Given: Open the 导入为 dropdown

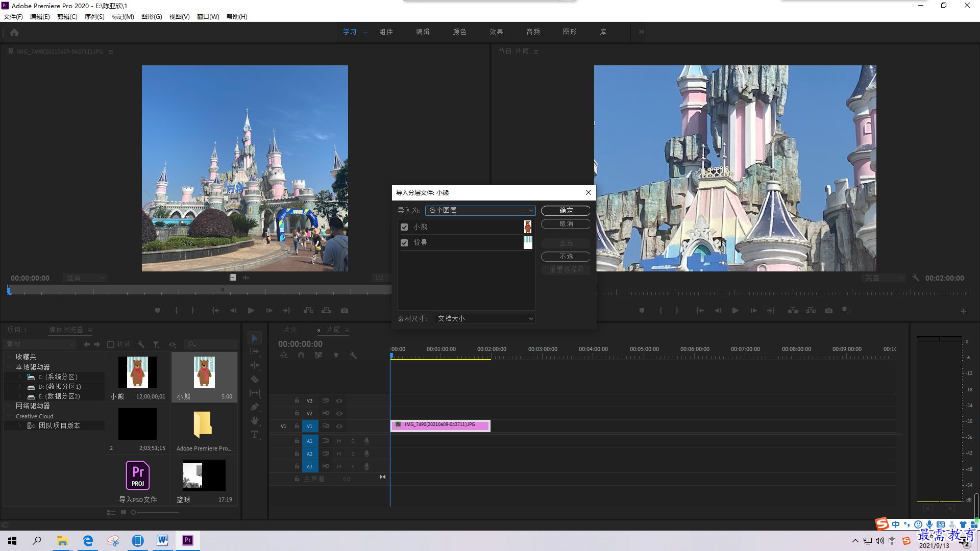Looking at the screenshot, I should coord(480,210).
